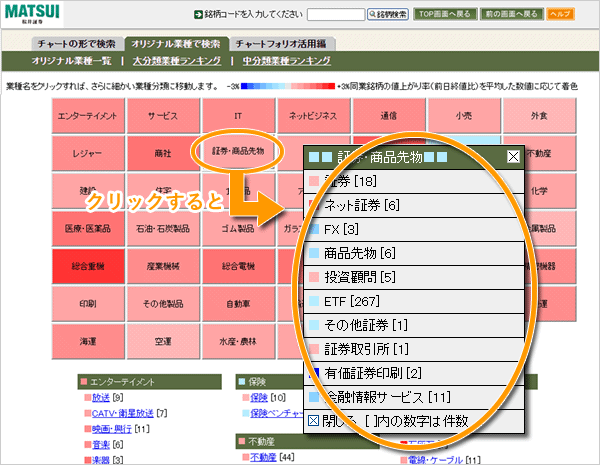
Task: Click the TOP画面へ戻る button
Action: coord(445,15)
